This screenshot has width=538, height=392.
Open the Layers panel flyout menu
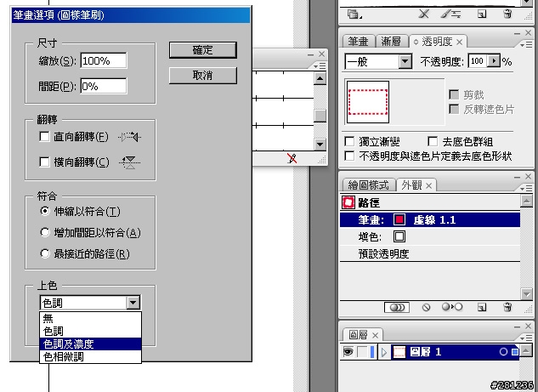coord(525,338)
